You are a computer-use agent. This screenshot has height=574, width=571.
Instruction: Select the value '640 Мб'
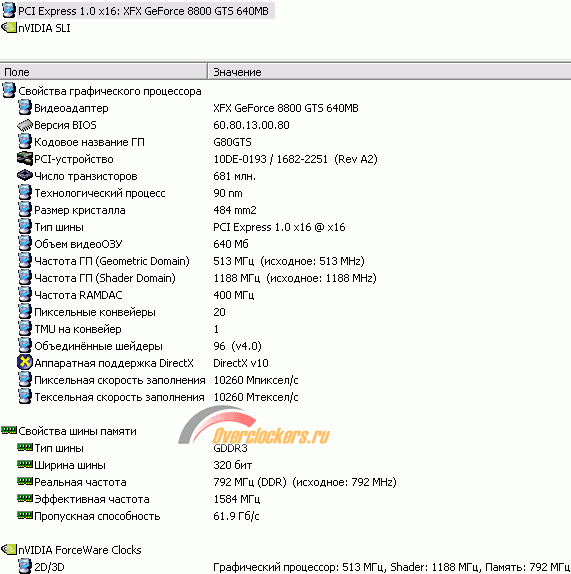(231, 244)
